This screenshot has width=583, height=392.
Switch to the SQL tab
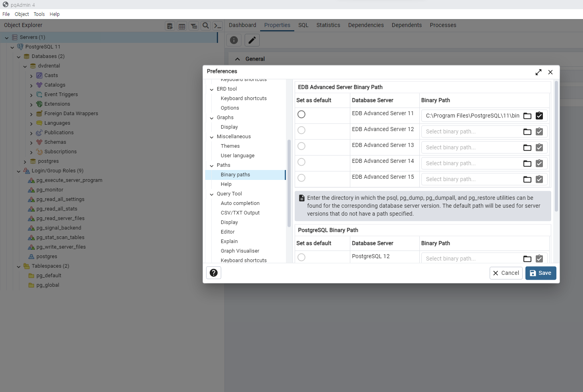[x=303, y=25]
